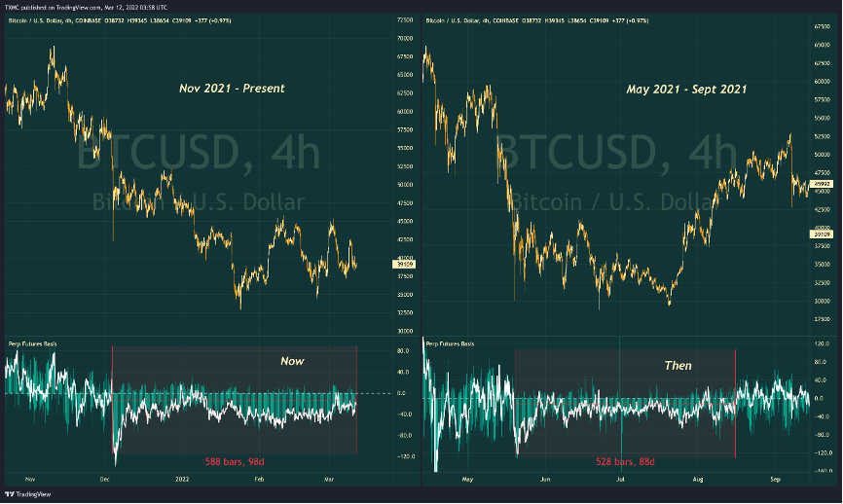Click the -160.0 value on right indicator axis

tap(822, 471)
